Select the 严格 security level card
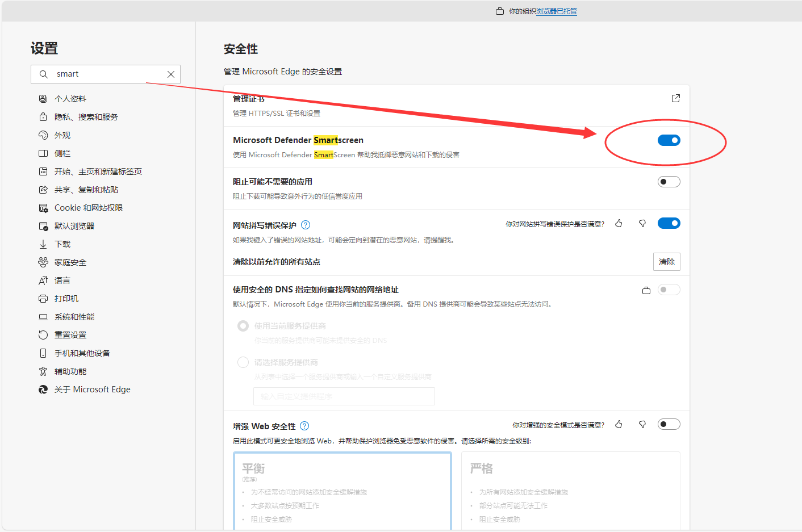Viewport: 802px width, 532px height. pos(571,492)
